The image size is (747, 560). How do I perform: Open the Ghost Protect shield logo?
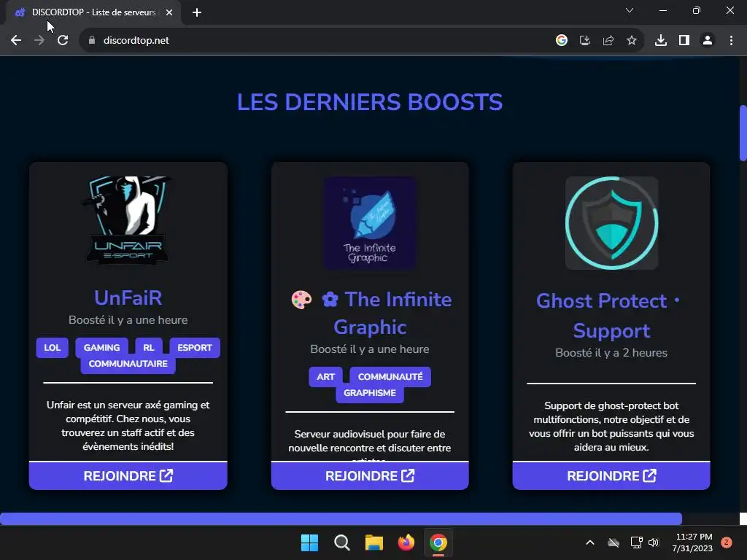(x=612, y=223)
